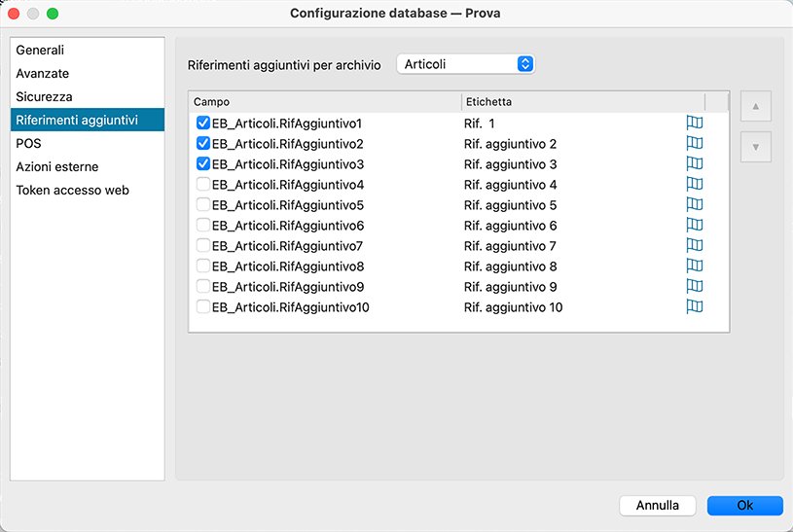
Task: Open the Sicurezza section in sidebar
Action: click(44, 96)
